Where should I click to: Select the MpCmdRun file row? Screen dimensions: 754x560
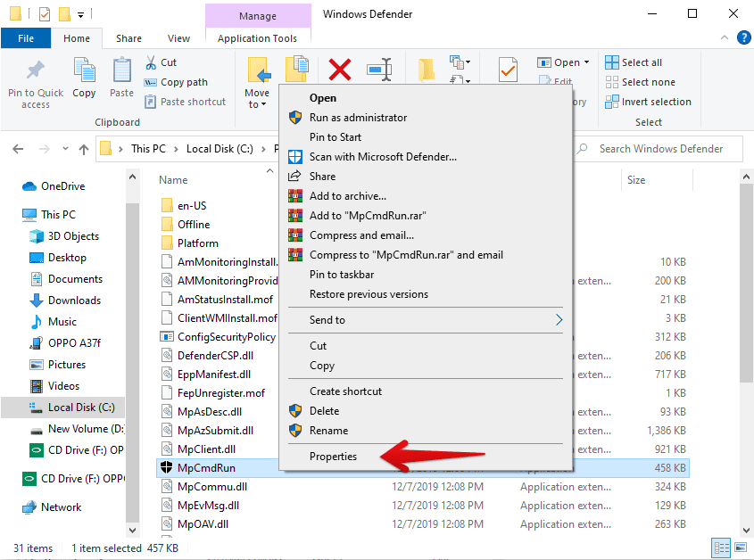(x=423, y=468)
